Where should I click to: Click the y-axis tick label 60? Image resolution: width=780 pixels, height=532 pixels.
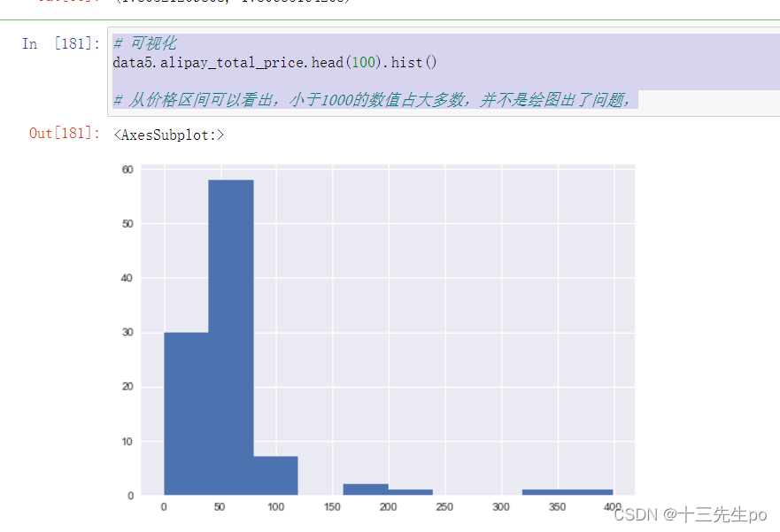coord(127,170)
